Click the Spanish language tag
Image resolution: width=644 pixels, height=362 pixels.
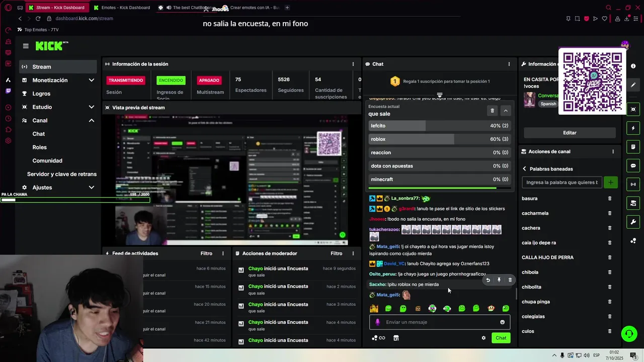click(x=548, y=104)
